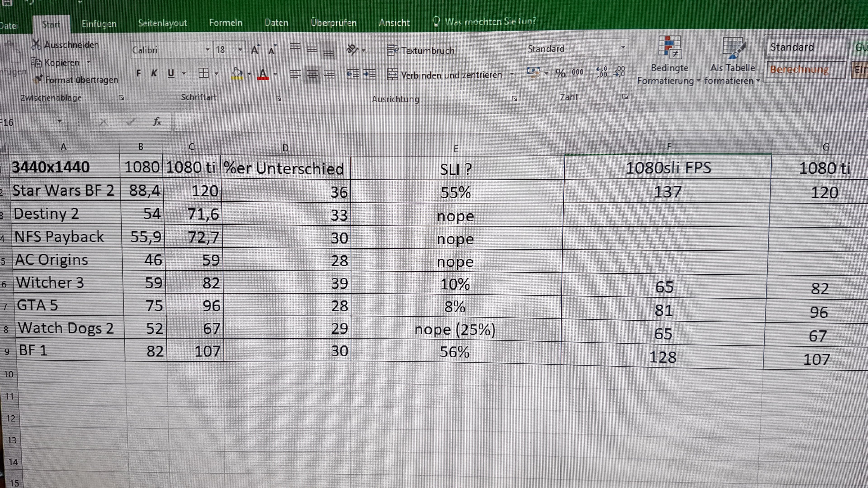Switch to the Formeln tab
The height and width of the screenshot is (488, 868).
(225, 23)
